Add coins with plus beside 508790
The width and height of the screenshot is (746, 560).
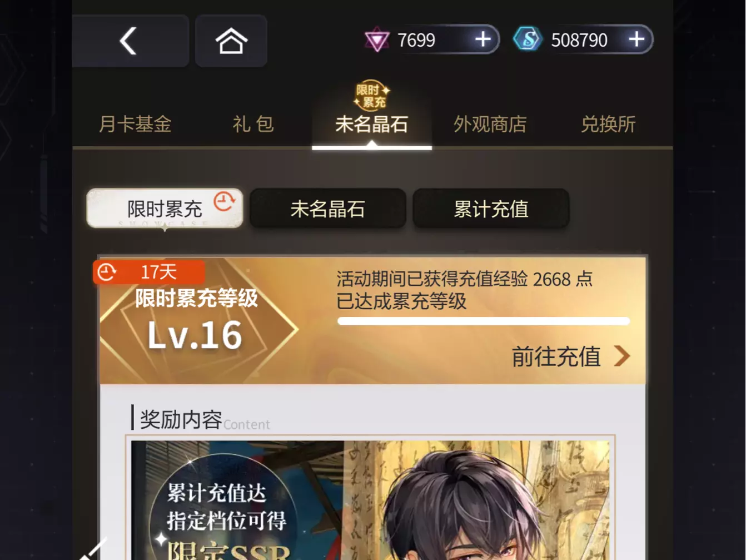pyautogui.click(x=636, y=39)
